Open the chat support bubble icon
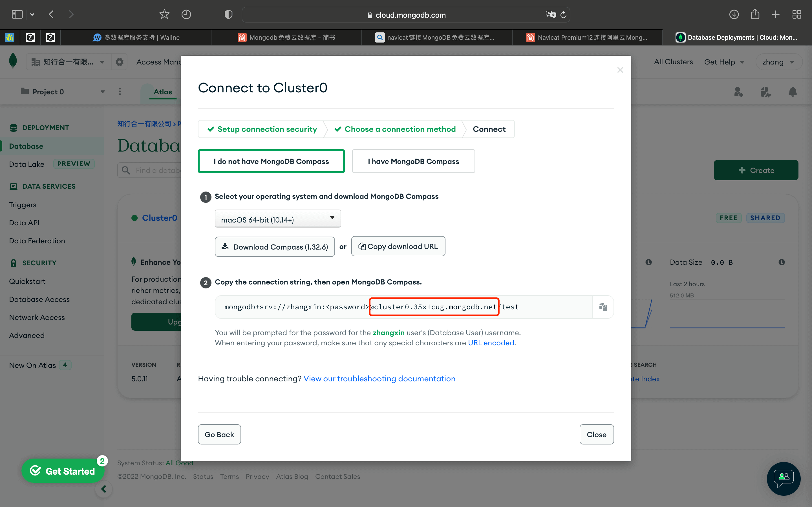The image size is (812, 507). click(x=784, y=479)
